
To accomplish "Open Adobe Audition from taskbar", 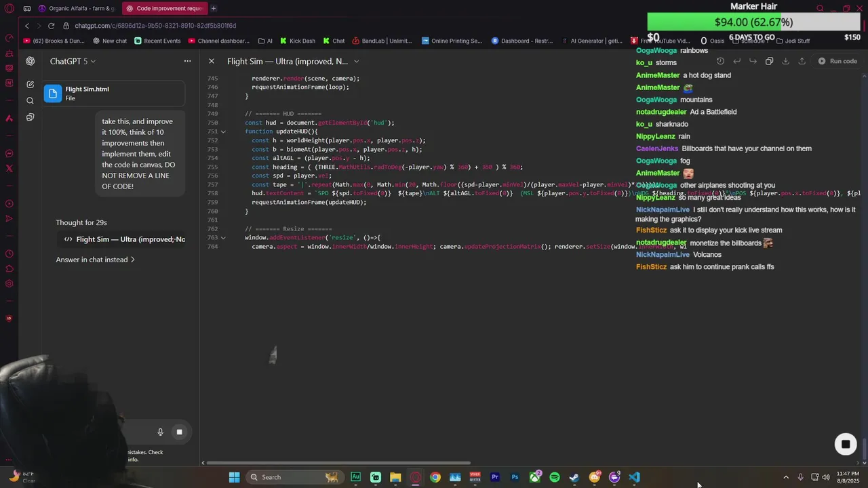I will tap(355, 477).
